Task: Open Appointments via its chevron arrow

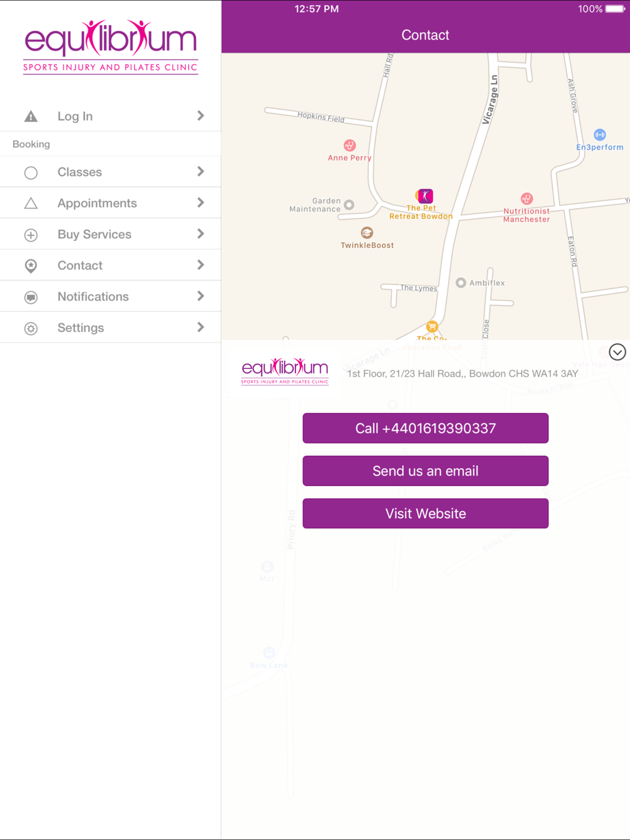Action: (200, 203)
